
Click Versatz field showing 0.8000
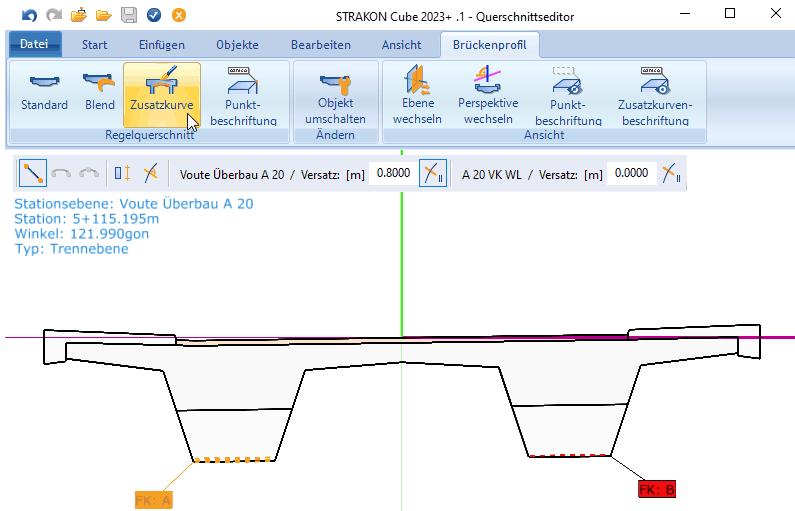click(393, 173)
